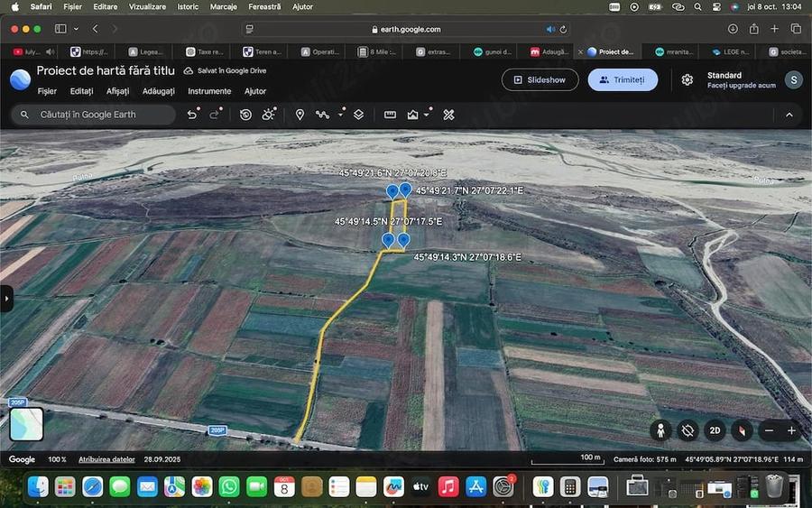The width and height of the screenshot is (812, 508).
Task: Open the Editați menu
Action: 82,91
